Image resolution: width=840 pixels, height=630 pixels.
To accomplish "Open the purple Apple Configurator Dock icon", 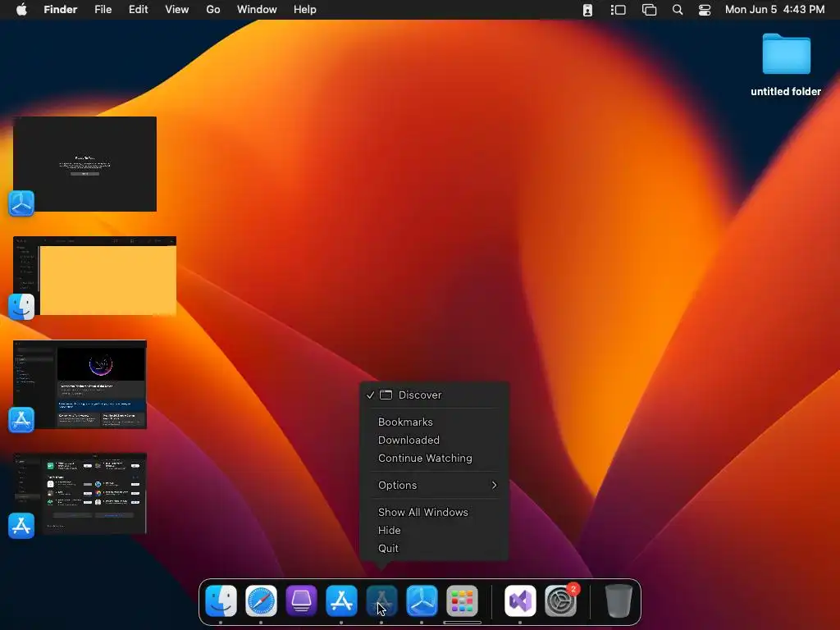I will [x=301, y=600].
